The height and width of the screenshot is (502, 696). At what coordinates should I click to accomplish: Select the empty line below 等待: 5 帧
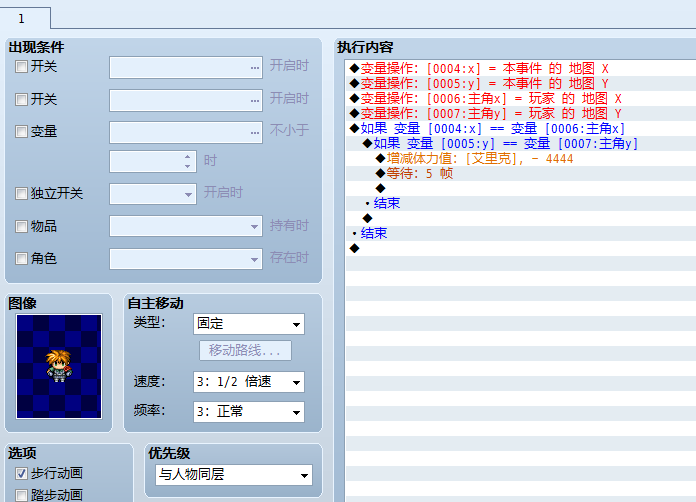(x=520, y=189)
